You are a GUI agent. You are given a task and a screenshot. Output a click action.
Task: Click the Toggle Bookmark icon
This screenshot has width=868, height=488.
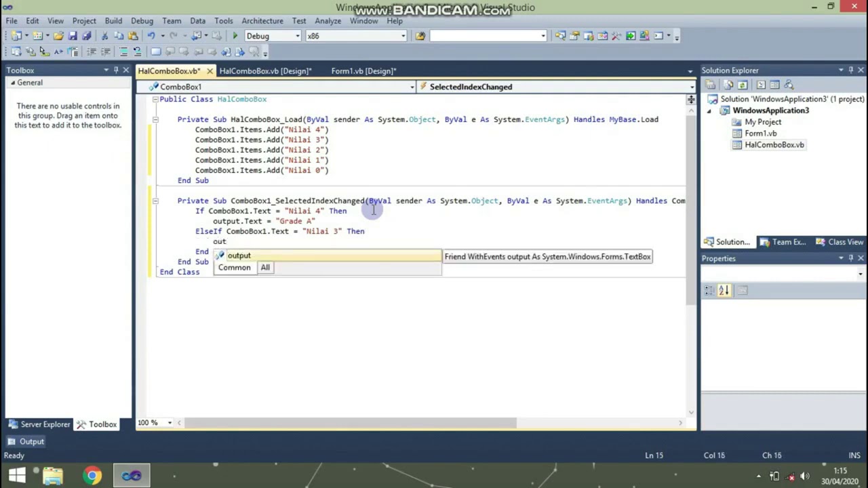(x=155, y=52)
